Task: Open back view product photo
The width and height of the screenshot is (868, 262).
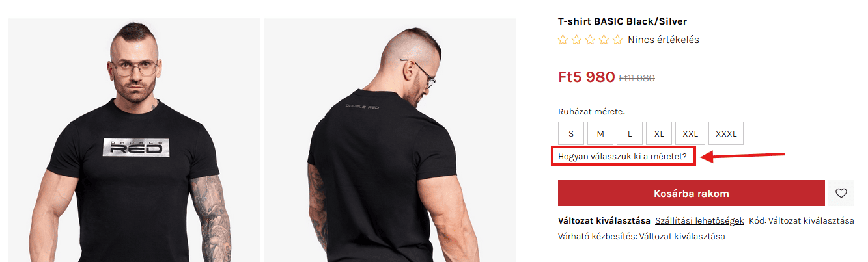Action: click(390, 140)
